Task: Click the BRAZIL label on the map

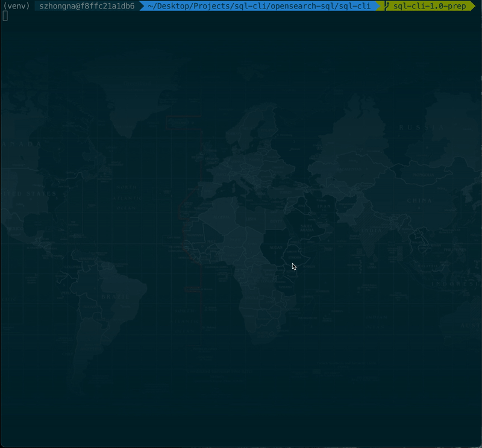Action: 116,296
